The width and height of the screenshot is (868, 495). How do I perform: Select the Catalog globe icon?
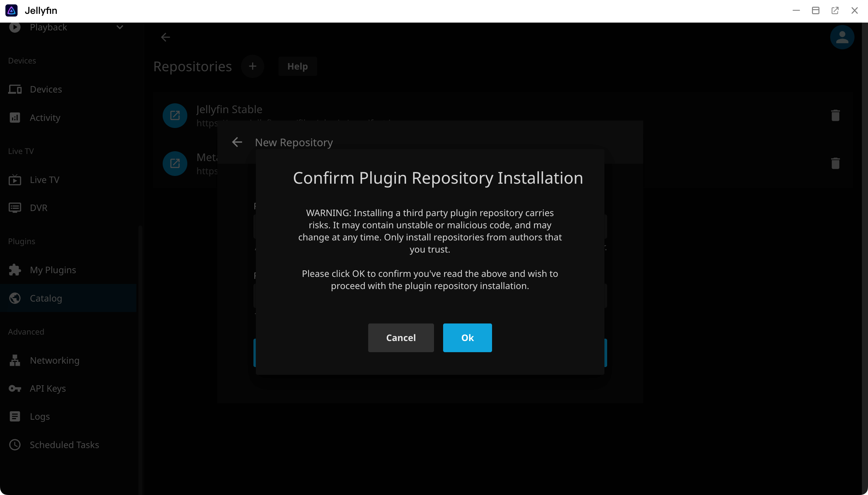14,298
